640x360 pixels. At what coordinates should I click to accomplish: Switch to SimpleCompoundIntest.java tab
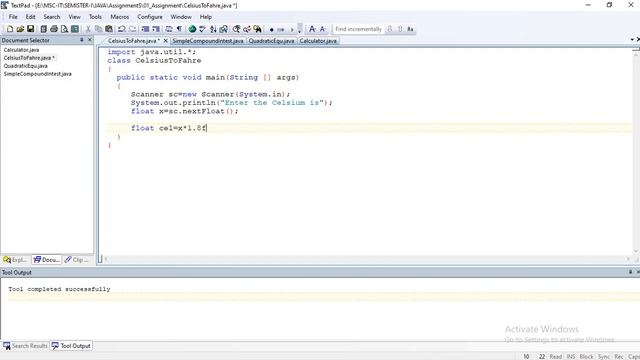point(208,41)
